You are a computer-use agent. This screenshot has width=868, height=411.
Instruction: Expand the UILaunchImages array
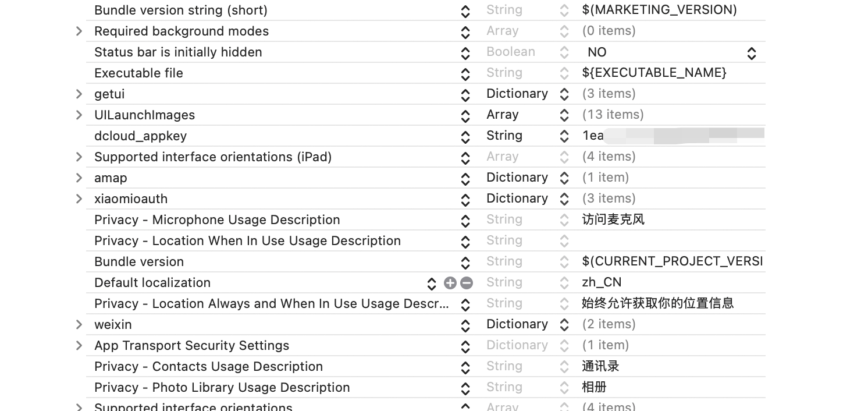point(79,115)
